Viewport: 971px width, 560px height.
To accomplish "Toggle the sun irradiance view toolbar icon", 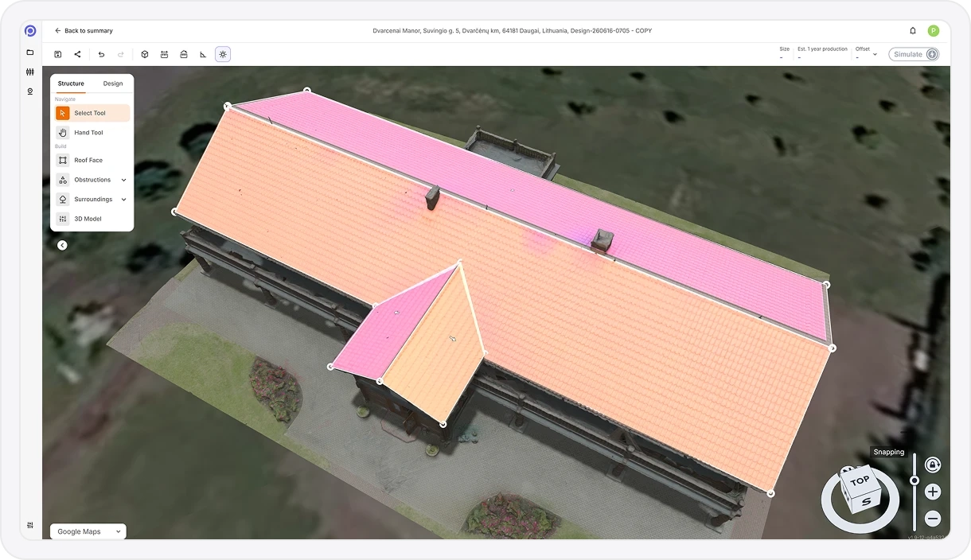I will (x=223, y=54).
